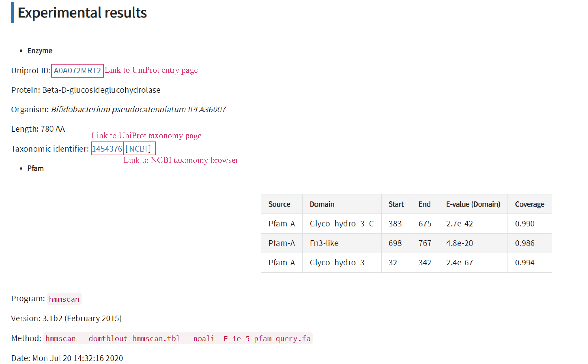Click the Source column header
588x364 pixels.
tap(279, 204)
